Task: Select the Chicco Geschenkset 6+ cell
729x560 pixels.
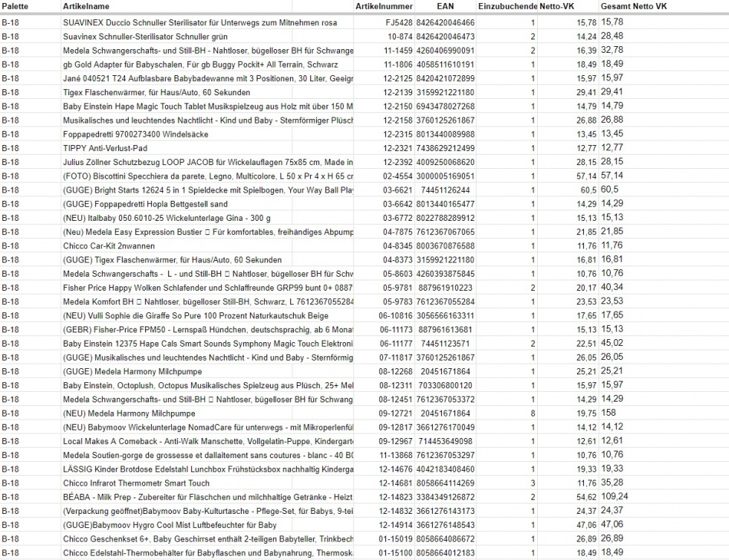Action: [208, 538]
